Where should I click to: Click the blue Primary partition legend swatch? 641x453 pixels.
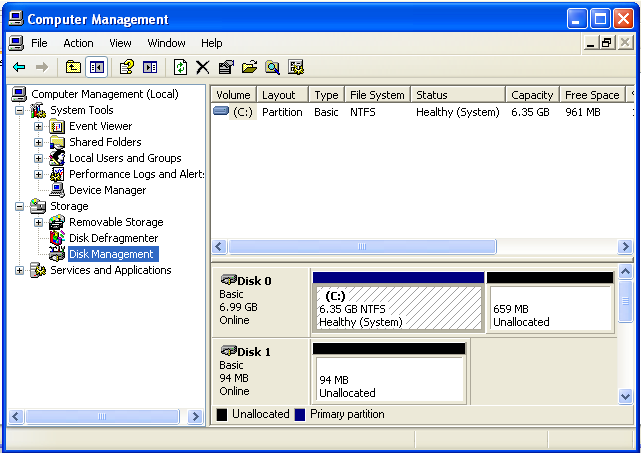(x=300, y=414)
